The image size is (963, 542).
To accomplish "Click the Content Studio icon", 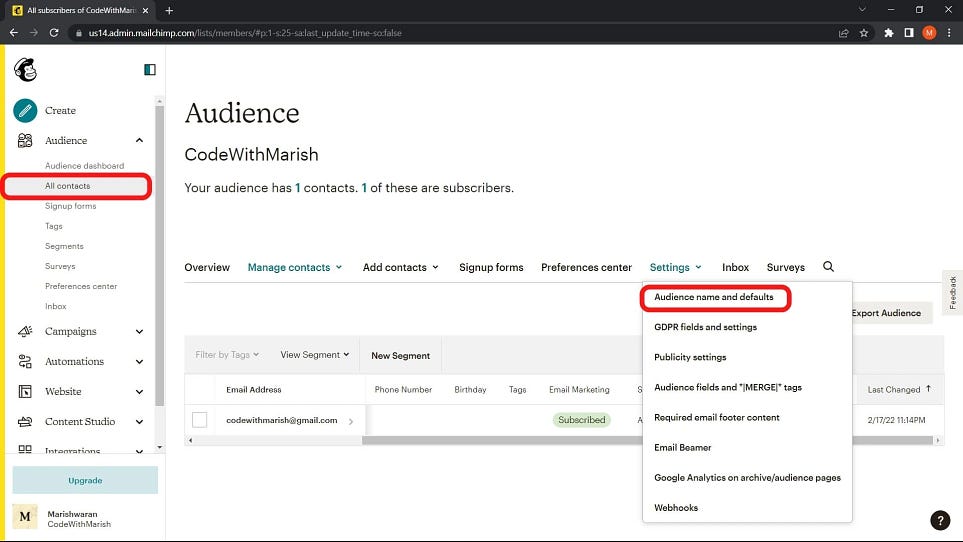I will click(25, 422).
